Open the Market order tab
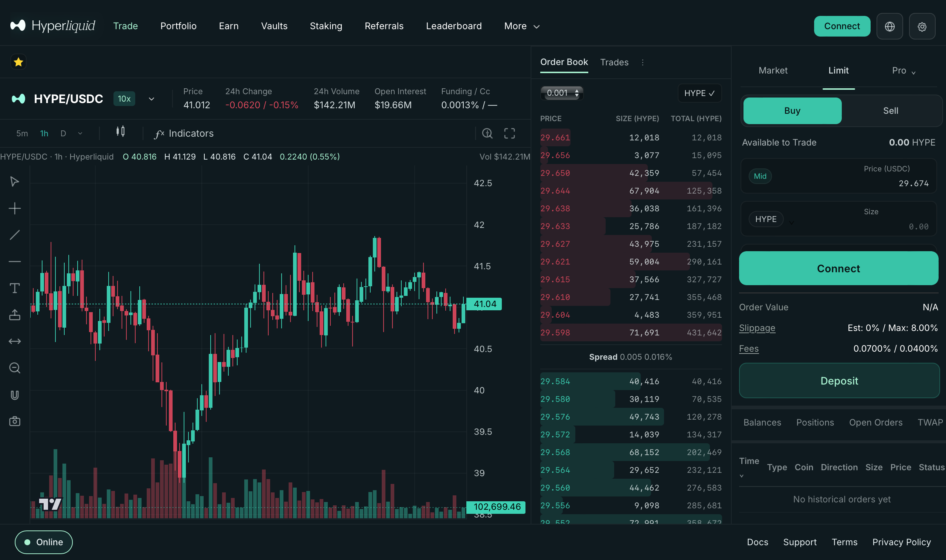Viewport: 946px width, 560px height. pos(773,71)
